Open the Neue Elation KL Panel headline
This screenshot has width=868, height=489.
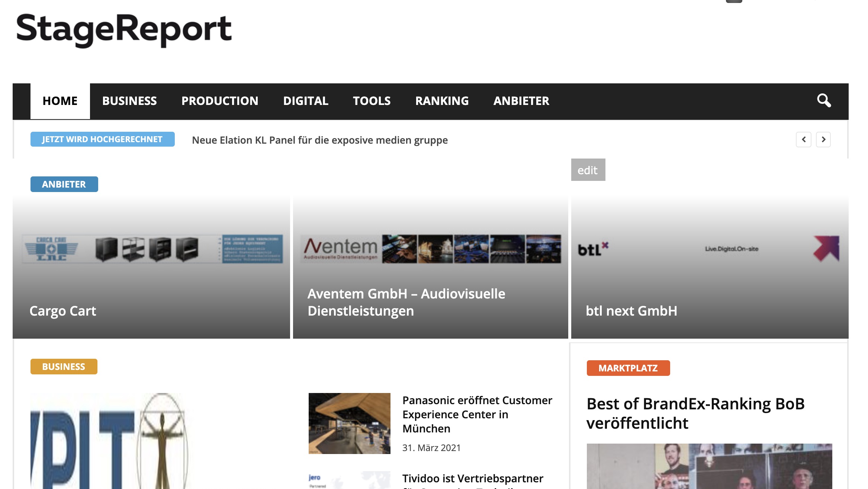[x=319, y=140]
